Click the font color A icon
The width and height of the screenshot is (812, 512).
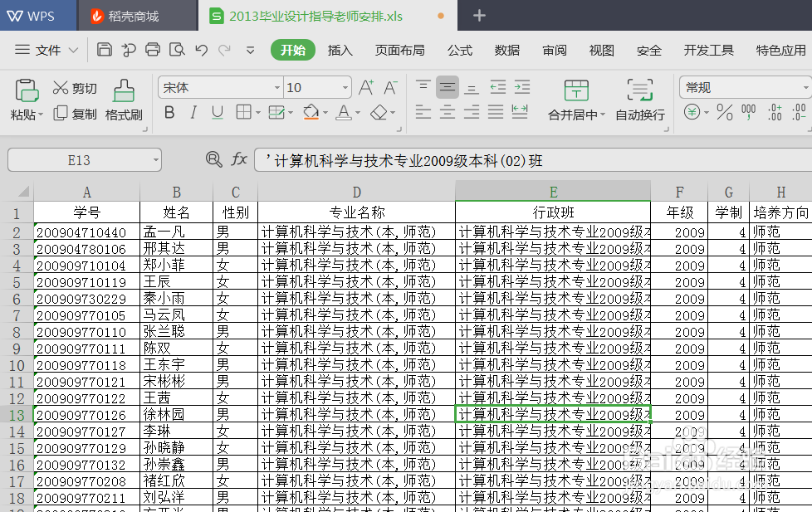[344, 112]
